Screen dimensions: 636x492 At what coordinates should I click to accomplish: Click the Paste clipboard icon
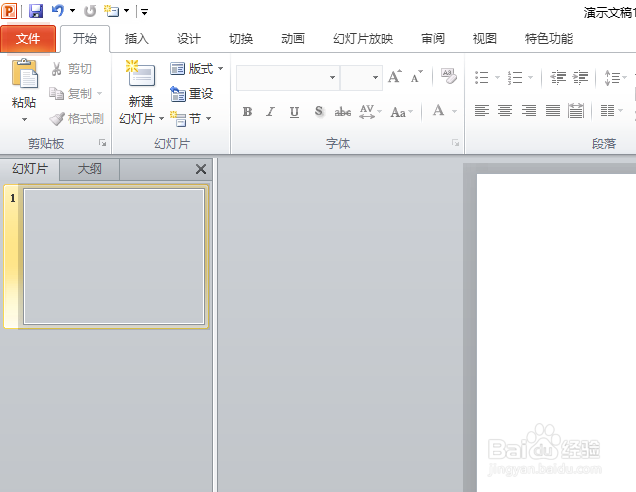[24, 74]
